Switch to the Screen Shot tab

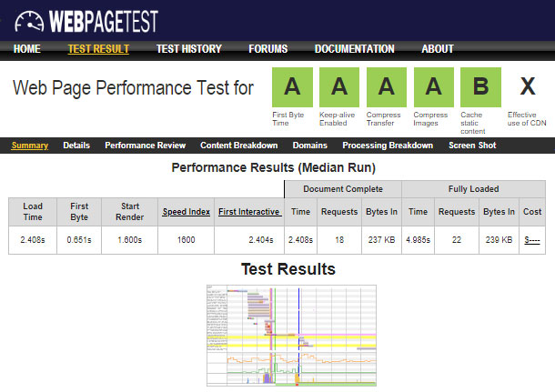tap(472, 146)
